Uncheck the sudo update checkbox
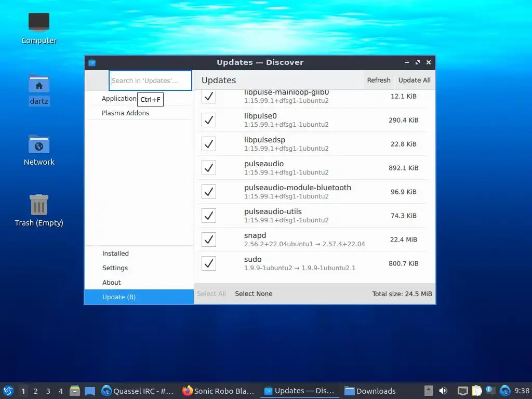 coord(209,263)
